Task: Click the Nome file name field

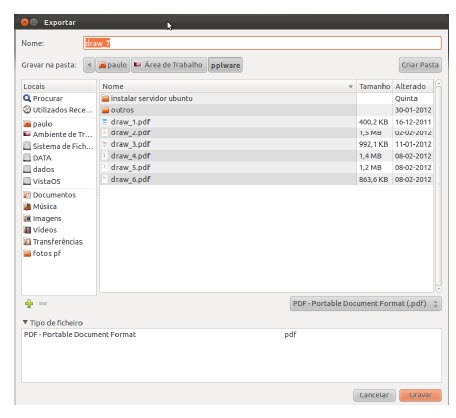Action: [262, 43]
